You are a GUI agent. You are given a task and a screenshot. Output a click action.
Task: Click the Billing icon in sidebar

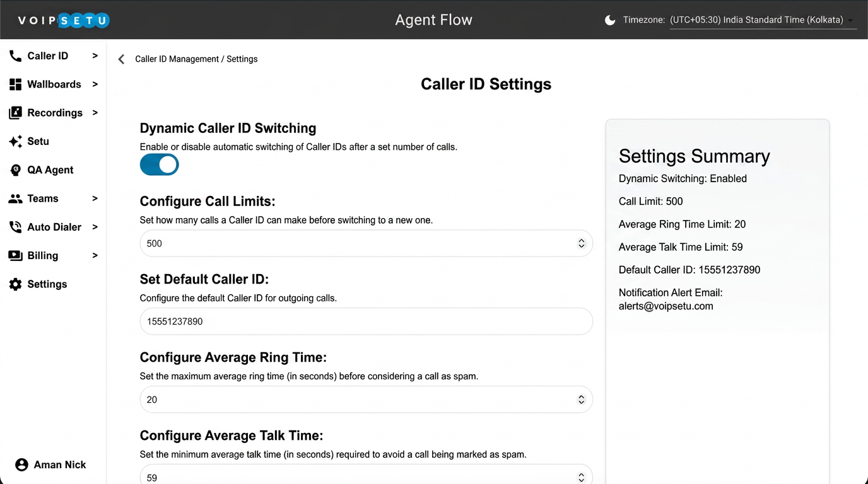[x=15, y=256]
